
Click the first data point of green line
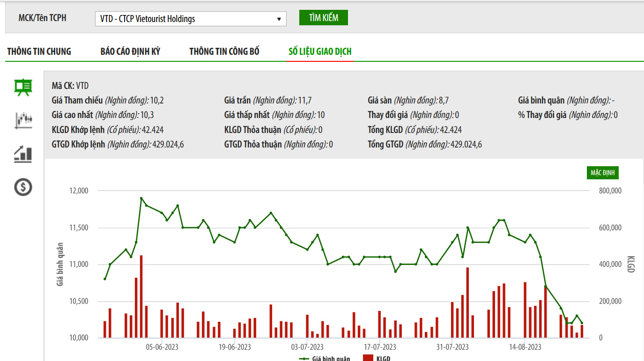coord(105,279)
